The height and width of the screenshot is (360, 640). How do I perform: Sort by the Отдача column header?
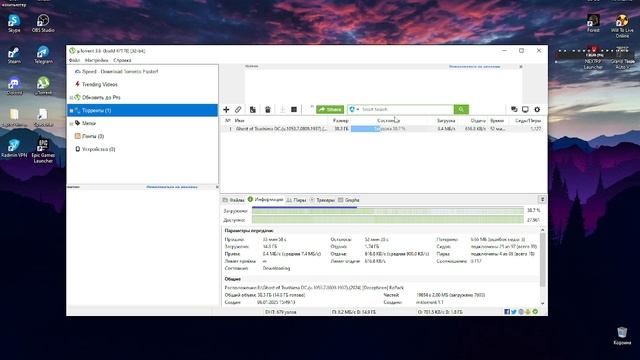(478, 121)
